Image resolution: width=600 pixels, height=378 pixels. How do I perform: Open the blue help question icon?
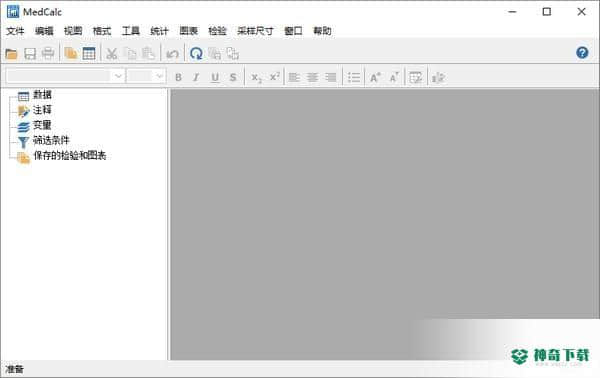point(582,53)
